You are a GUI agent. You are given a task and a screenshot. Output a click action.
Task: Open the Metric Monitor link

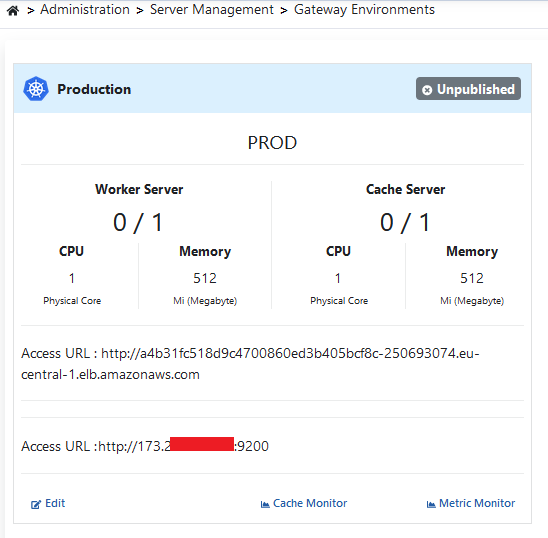pyautogui.click(x=471, y=503)
